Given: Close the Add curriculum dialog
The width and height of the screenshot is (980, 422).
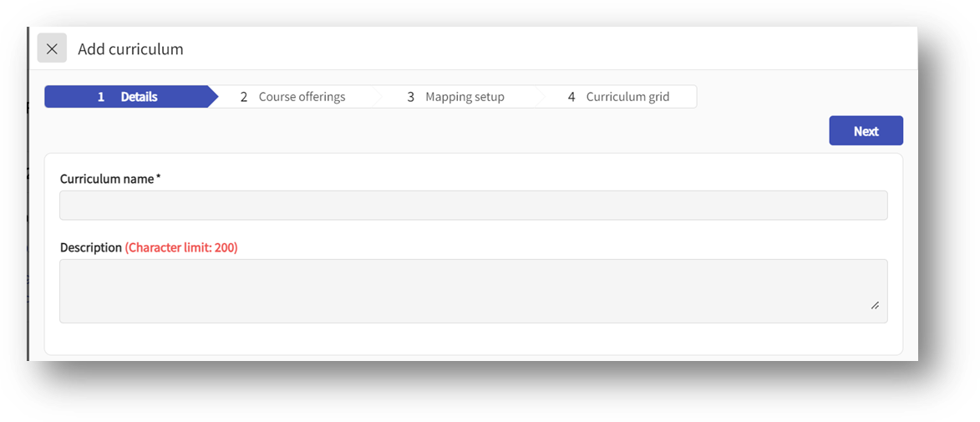Looking at the screenshot, I should 52,48.
